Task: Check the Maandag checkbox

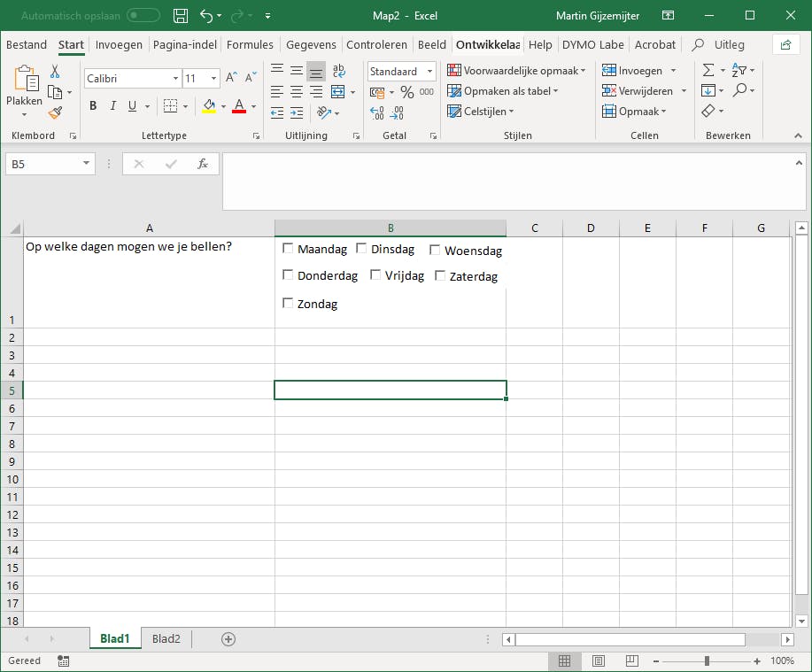Action: pyautogui.click(x=288, y=249)
